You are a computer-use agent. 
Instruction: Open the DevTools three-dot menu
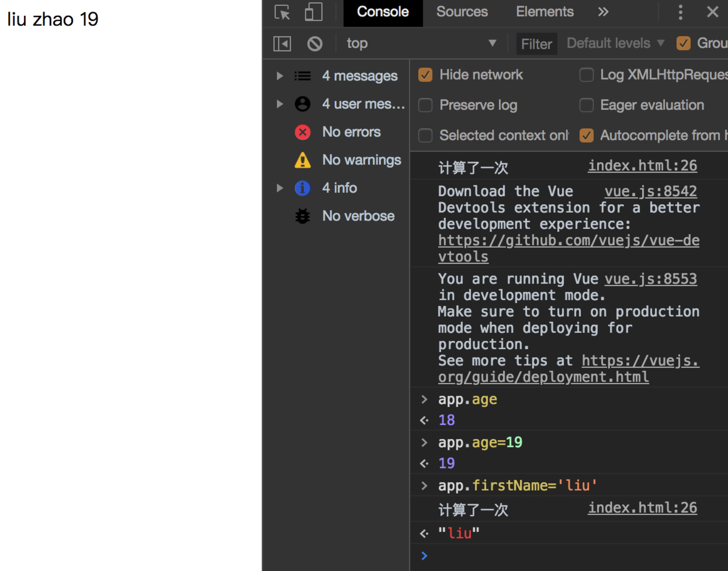[x=680, y=12]
